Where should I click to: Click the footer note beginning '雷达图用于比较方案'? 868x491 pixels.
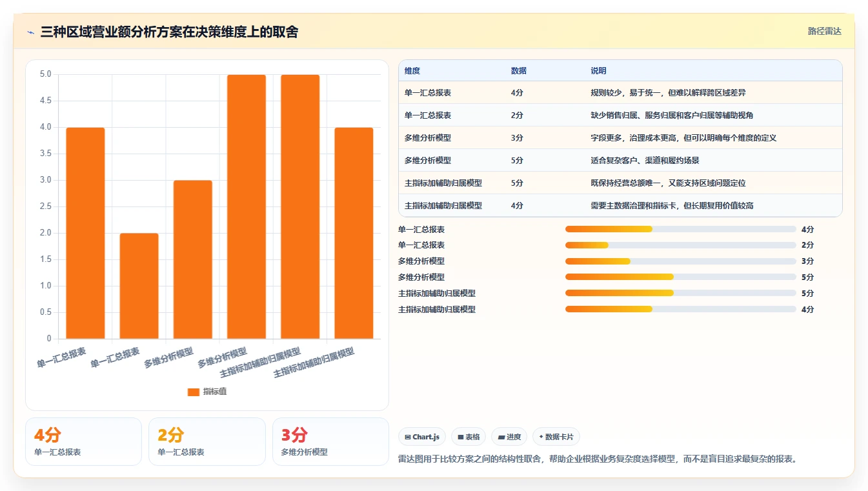(598, 459)
